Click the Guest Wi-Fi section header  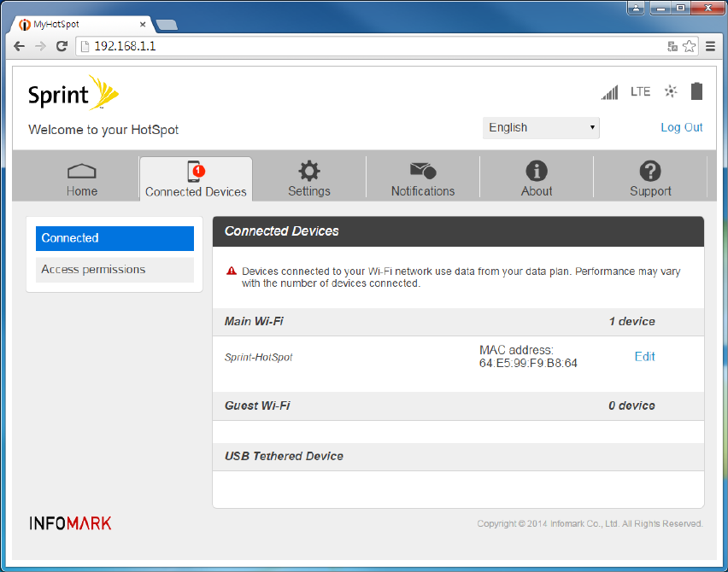point(458,406)
